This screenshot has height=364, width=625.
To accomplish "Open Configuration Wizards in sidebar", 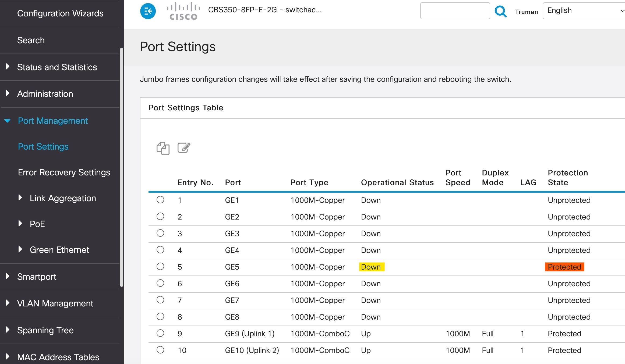I will (60, 13).
